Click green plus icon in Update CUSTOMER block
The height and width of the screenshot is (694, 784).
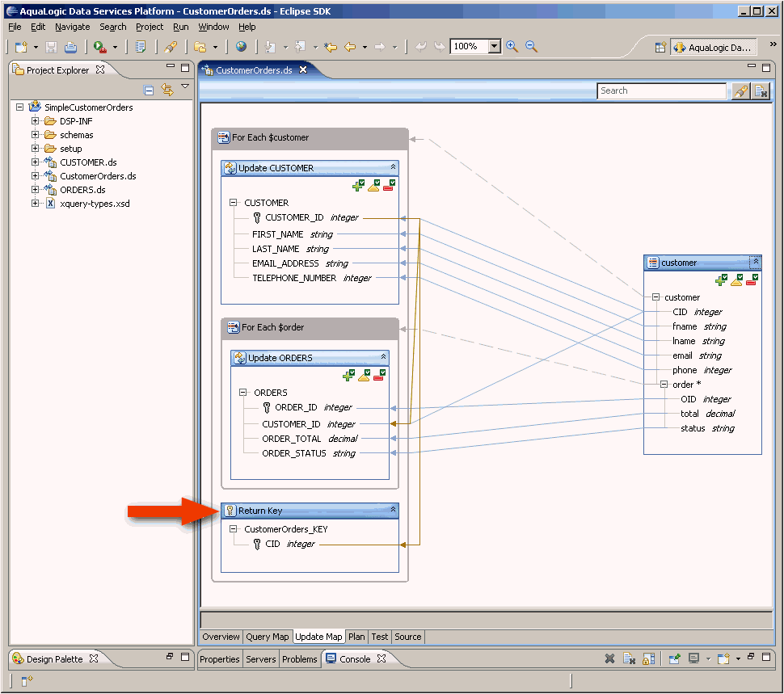(x=359, y=185)
